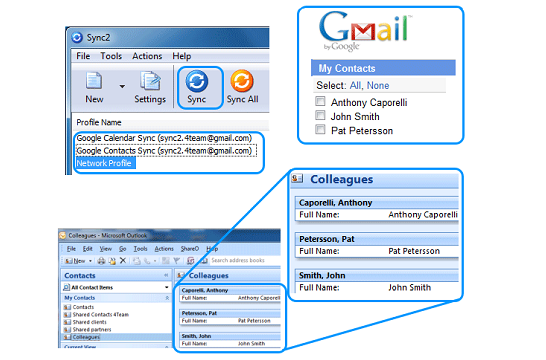Click the Search address books field
This screenshot has width=546, height=360.
[245, 260]
